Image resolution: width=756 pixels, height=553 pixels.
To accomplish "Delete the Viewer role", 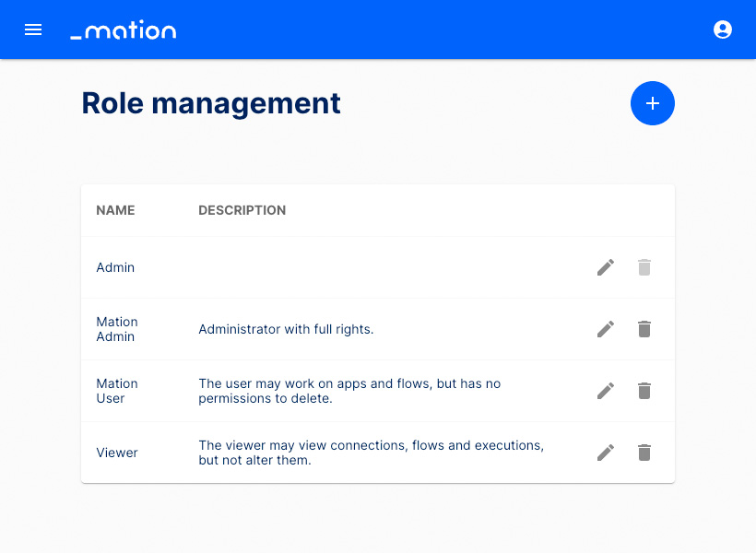I will point(644,453).
